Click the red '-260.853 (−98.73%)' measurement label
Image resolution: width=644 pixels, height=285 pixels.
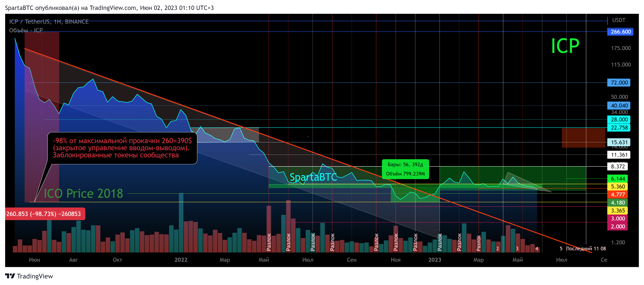tap(45, 214)
